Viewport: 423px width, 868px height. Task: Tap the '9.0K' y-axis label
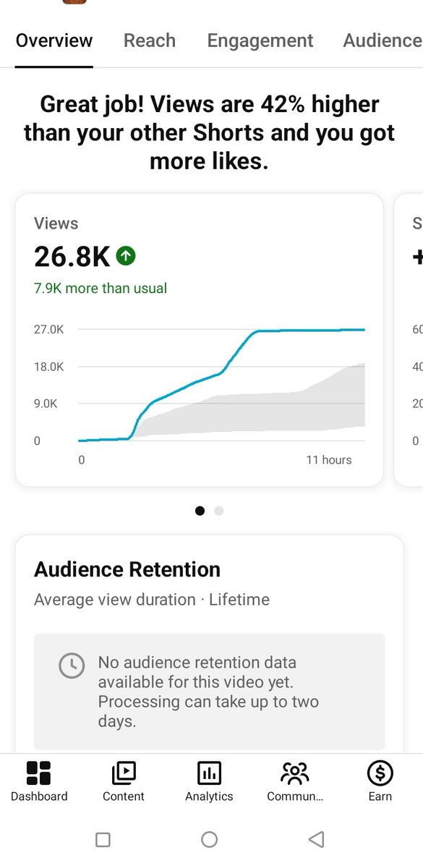tap(46, 404)
